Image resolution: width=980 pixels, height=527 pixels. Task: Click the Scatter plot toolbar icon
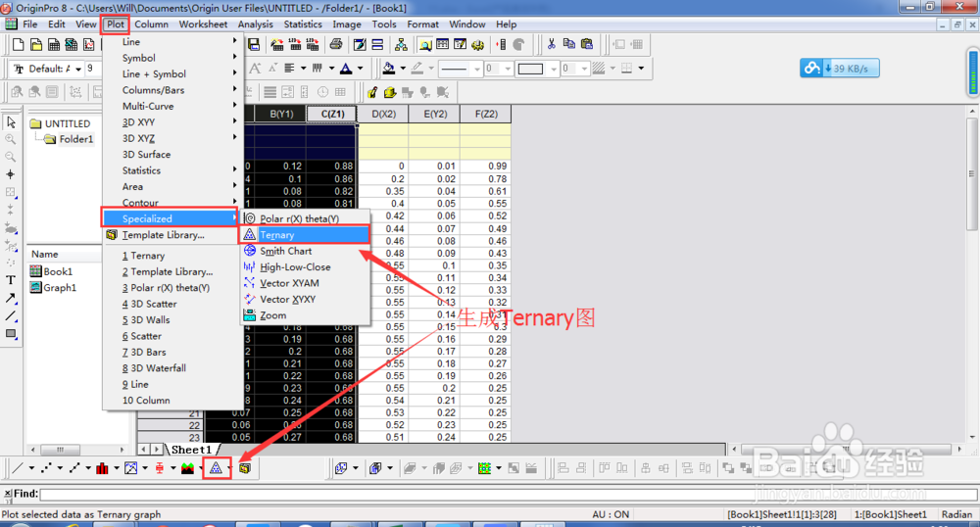(x=46, y=467)
